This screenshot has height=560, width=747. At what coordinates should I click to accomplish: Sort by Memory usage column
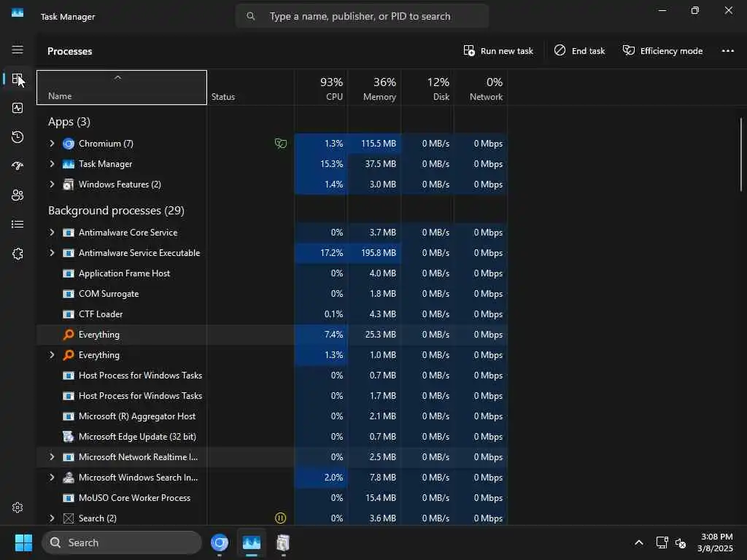click(374, 87)
